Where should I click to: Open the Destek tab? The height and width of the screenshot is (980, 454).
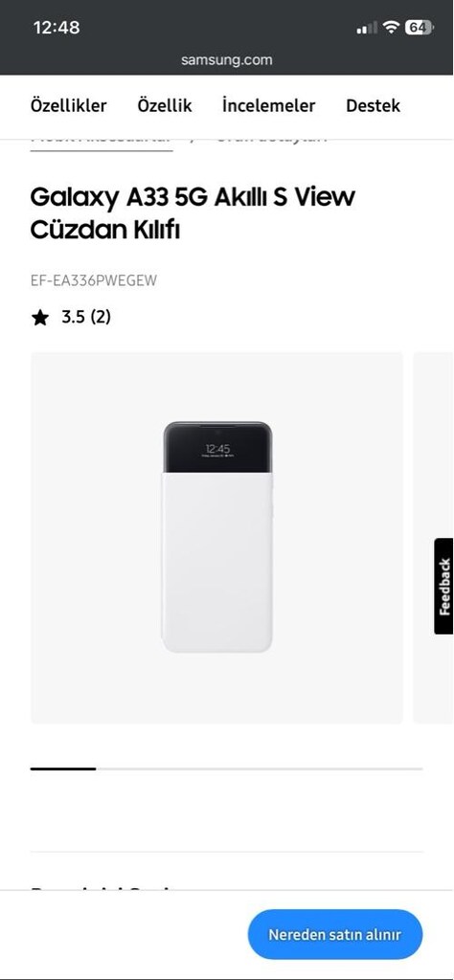[374, 105]
